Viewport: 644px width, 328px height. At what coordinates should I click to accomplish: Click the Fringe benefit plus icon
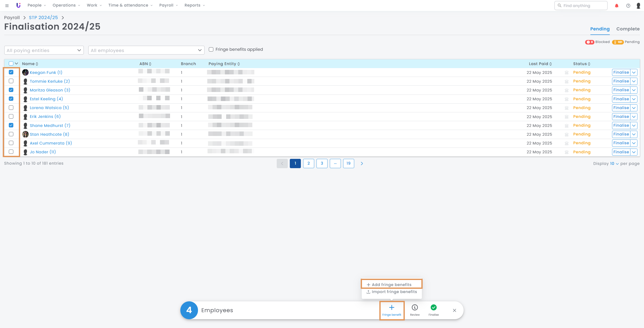pyautogui.click(x=392, y=308)
